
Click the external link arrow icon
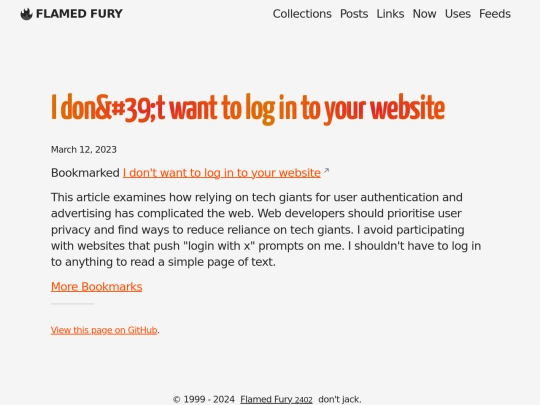(x=326, y=170)
